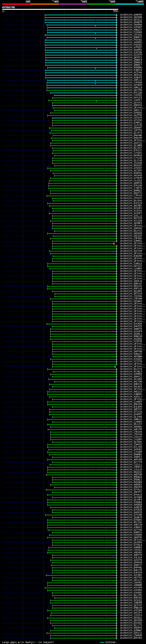Click the green ~80% identity legend bar
This screenshot has width=146, height=644.
pyautogui.click(x=101, y=4)
